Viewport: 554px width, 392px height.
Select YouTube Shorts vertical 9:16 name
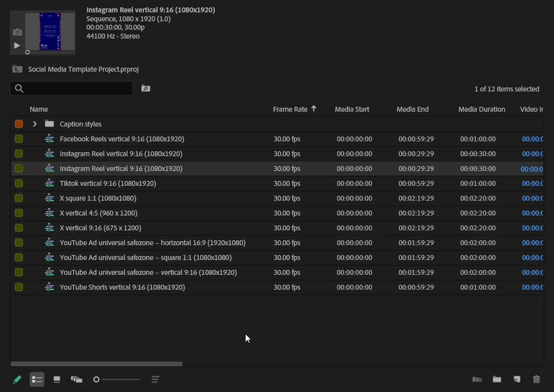(x=122, y=287)
